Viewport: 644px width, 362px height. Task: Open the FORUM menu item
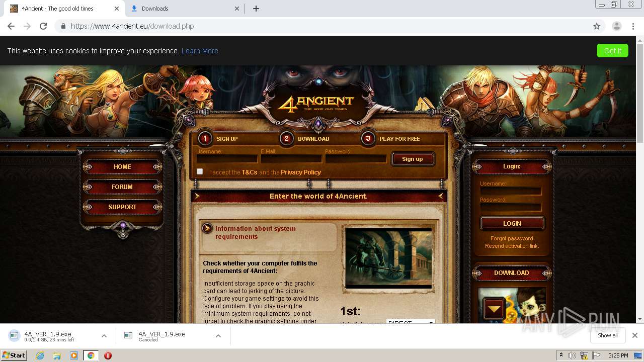(122, 187)
